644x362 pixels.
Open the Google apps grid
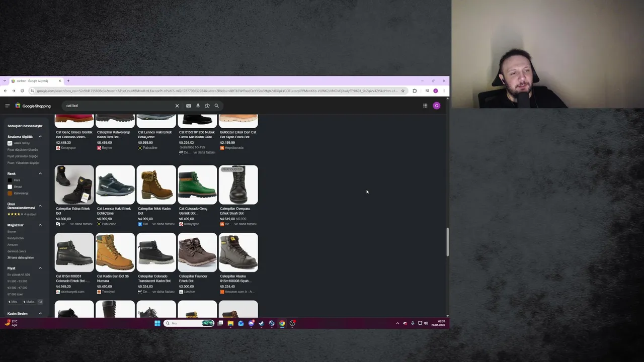pos(425,106)
